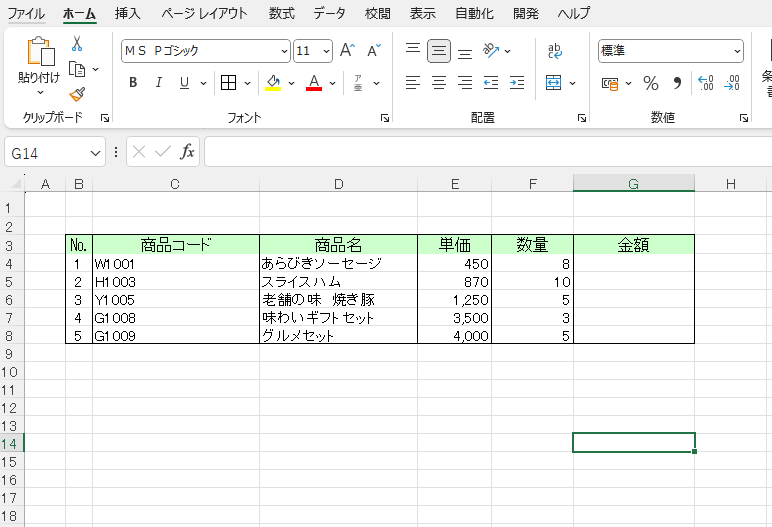
Task: Toggle middle vertical alignment
Action: [439, 51]
